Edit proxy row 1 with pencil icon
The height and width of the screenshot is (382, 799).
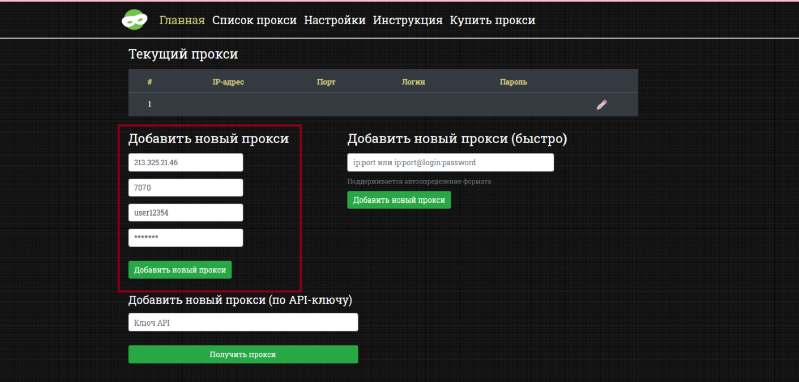click(x=602, y=105)
